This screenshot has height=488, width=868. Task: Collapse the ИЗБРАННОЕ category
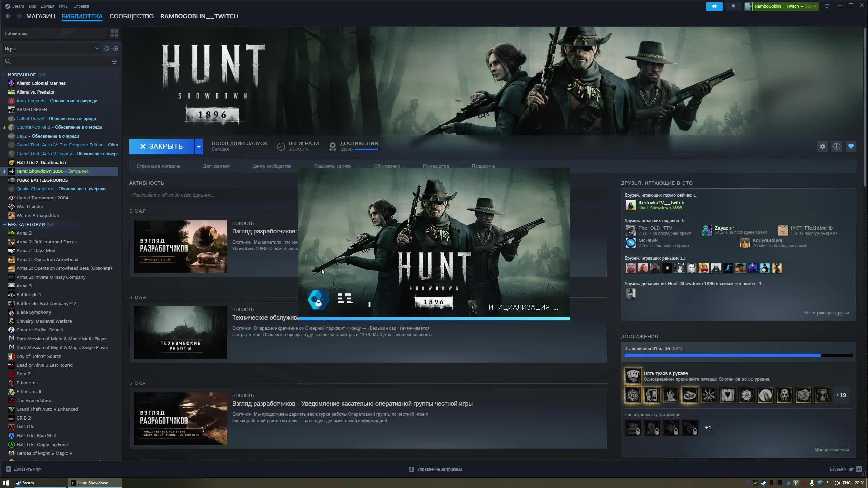5,75
